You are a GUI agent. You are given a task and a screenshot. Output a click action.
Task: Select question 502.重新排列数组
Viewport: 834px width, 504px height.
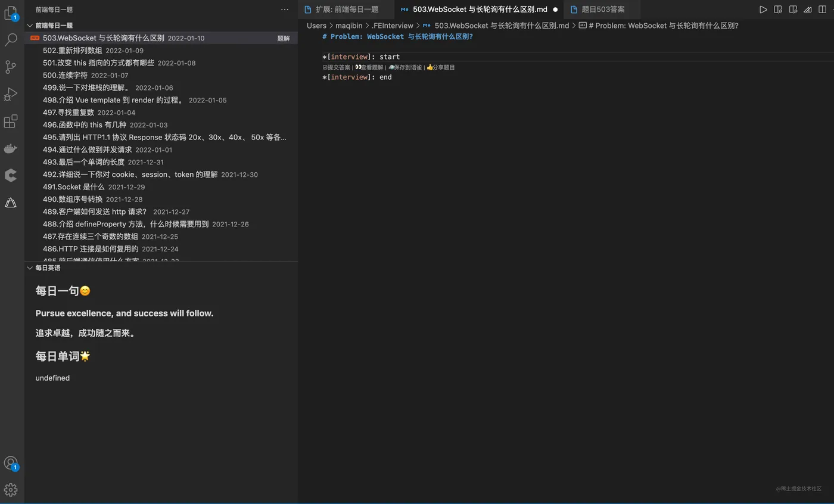coord(161,51)
